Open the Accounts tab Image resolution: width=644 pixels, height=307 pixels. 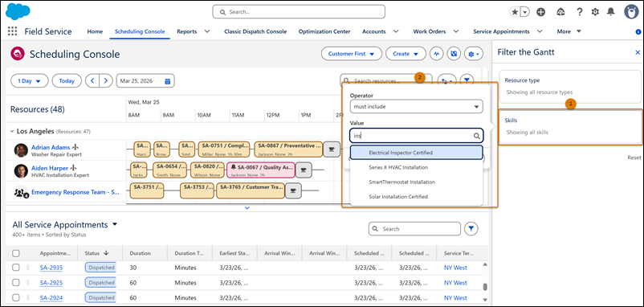(373, 31)
